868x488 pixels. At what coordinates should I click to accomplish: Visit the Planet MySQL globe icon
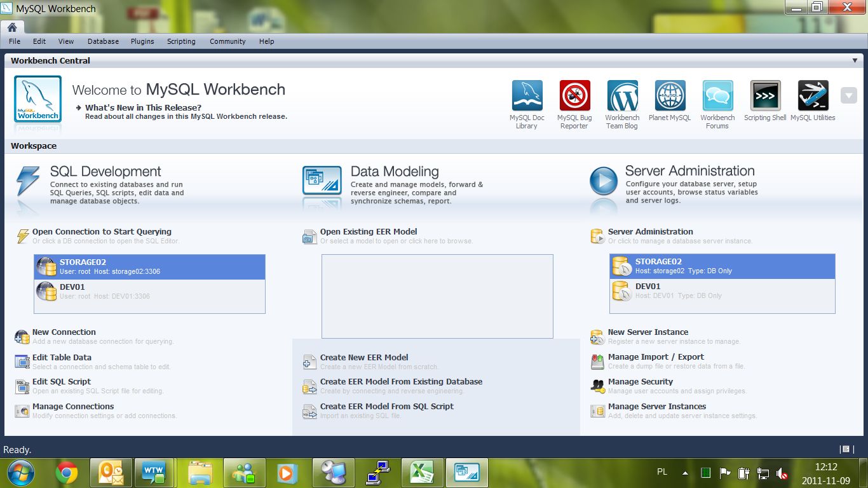point(670,95)
